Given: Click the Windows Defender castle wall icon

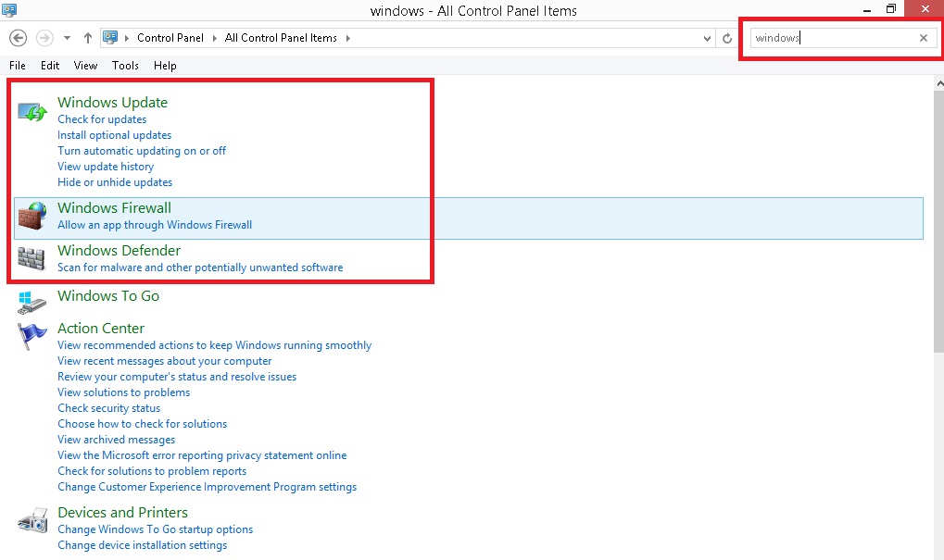Looking at the screenshot, I should point(31,258).
